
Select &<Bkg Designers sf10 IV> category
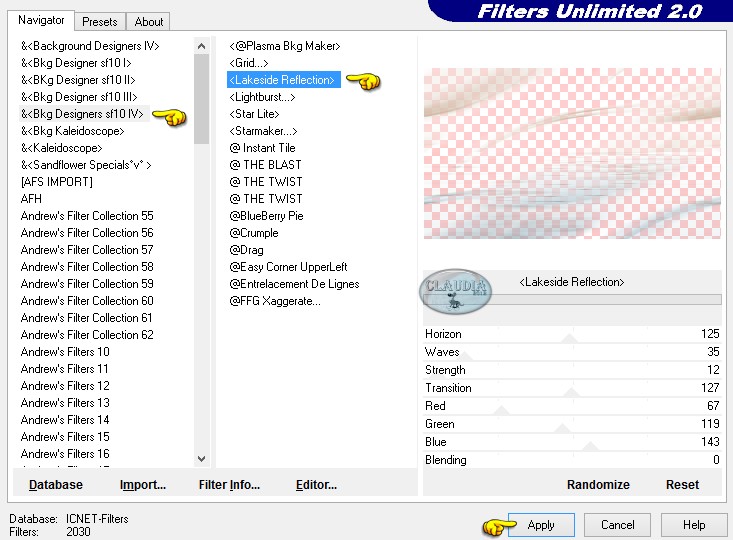tap(82, 114)
